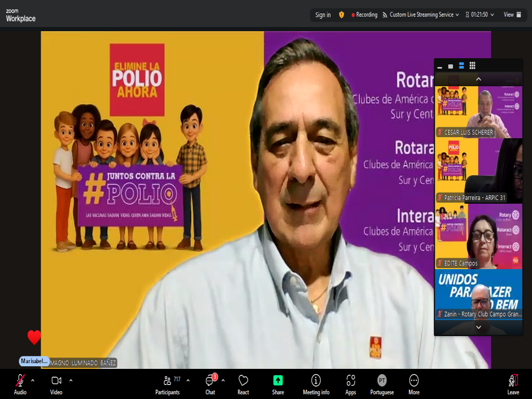Click the green Share screen button
This screenshot has width=532, height=399.
278,384
